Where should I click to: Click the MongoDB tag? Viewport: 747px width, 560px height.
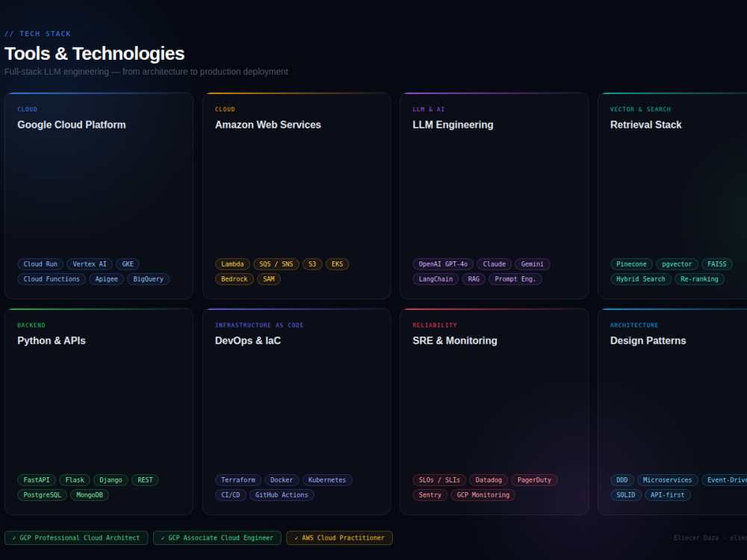pyautogui.click(x=90, y=495)
